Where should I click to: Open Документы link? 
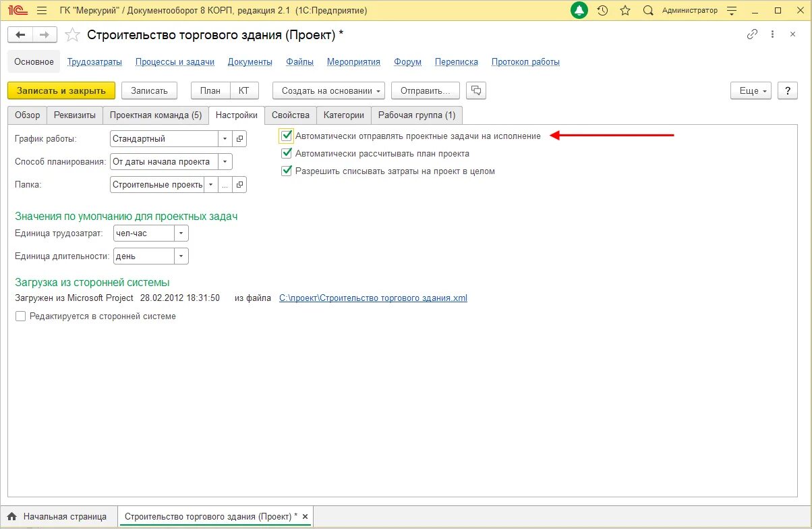(250, 61)
